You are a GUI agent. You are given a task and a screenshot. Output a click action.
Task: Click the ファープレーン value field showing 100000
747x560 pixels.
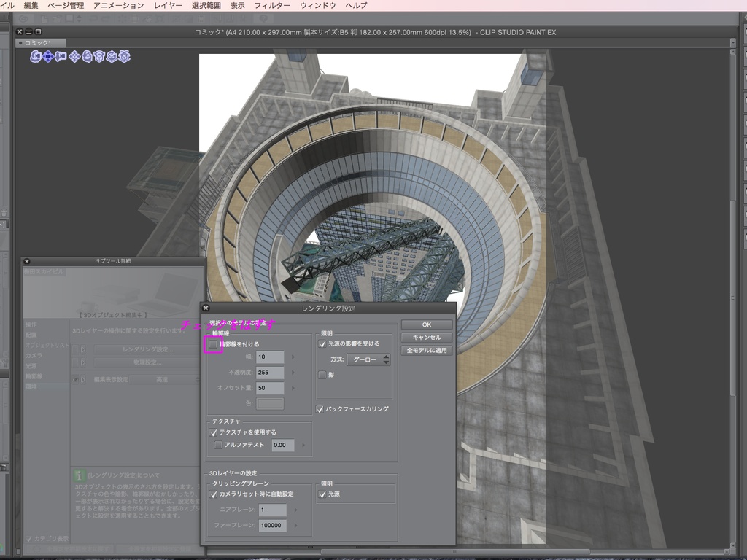point(271,524)
